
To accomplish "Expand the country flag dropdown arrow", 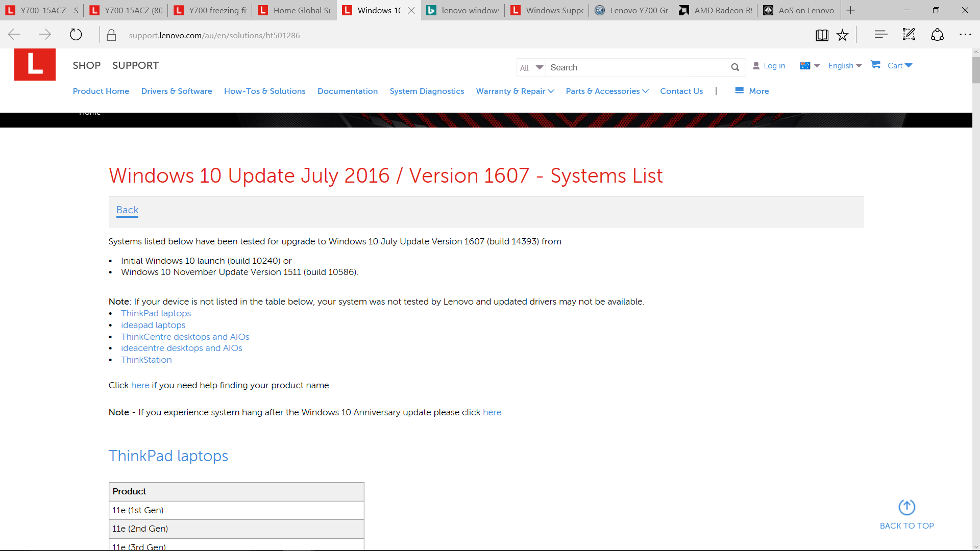I will [817, 65].
